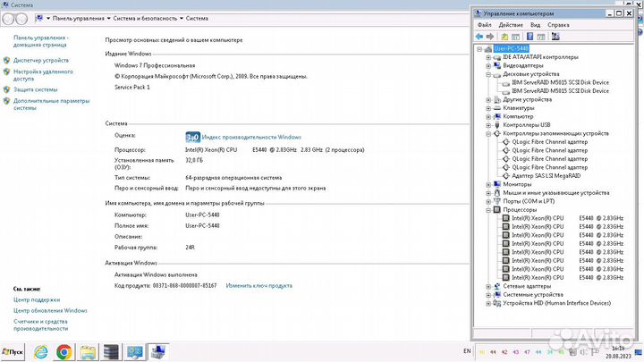Open Дополнительные параметры системы link
The image size is (644, 362).
pyautogui.click(x=51, y=105)
